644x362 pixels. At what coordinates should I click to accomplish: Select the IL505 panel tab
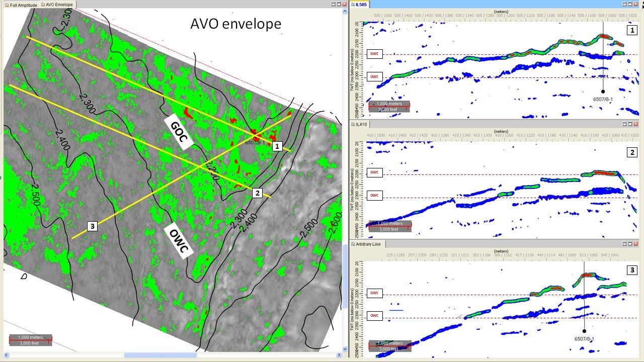[x=361, y=4]
